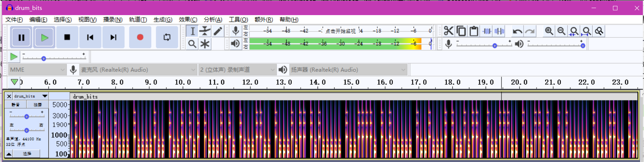This screenshot has height=162, width=644.
Task: Skip to the start of the project
Action: point(90,37)
